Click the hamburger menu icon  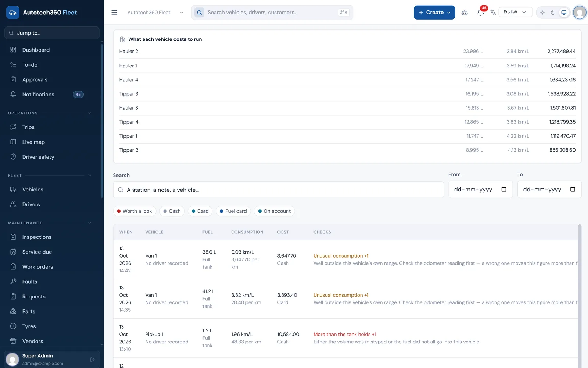pyautogui.click(x=114, y=13)
